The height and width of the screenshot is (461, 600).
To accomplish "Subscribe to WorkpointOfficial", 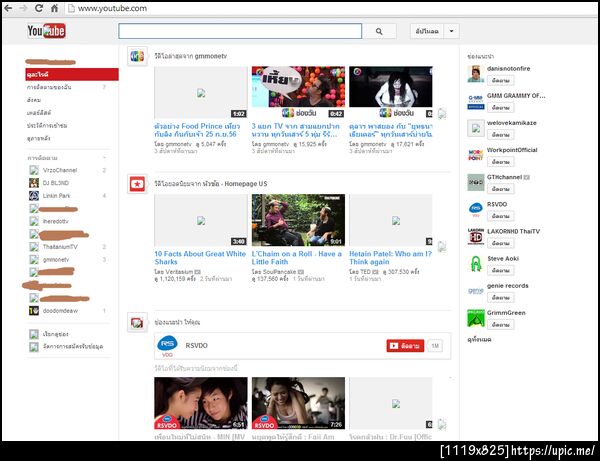I will coord(501,162).
